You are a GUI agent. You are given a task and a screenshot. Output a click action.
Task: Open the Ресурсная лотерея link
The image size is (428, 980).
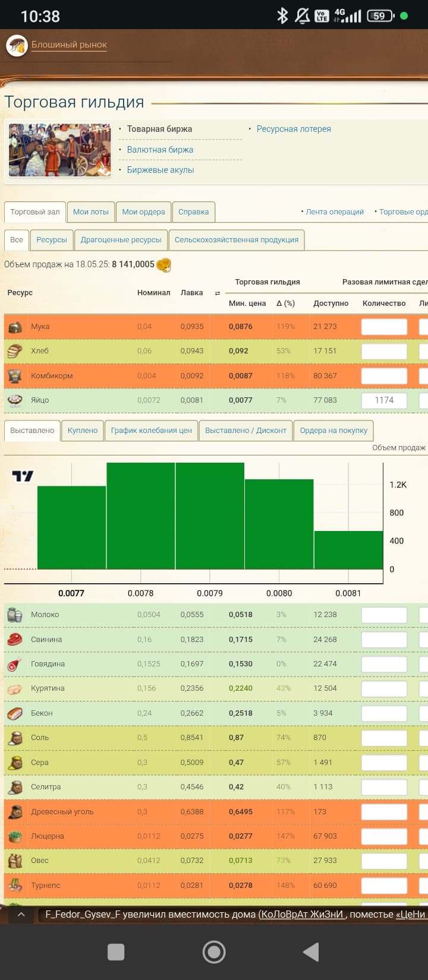[294, 129]
